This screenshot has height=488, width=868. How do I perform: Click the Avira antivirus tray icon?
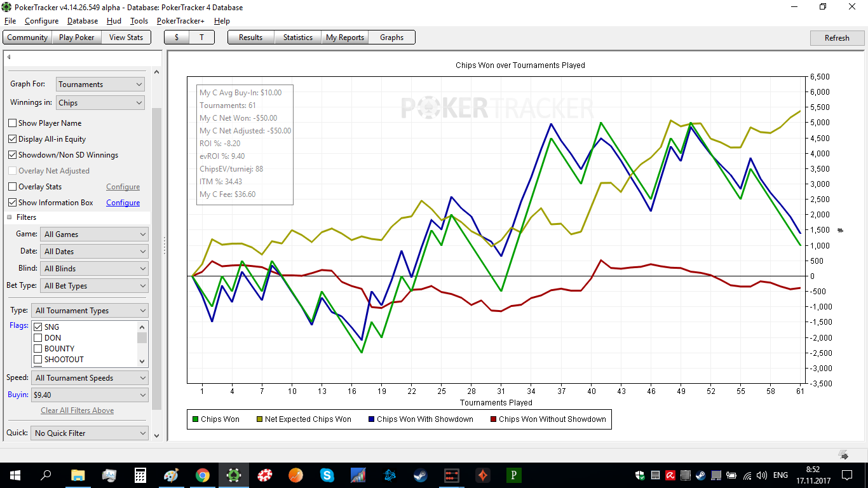pos(670,475)
